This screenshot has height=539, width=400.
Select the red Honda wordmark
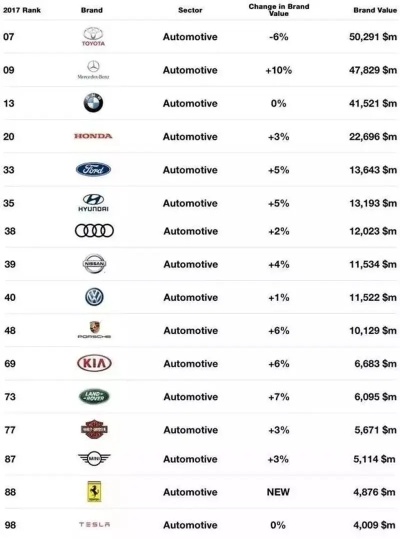(93, 136)
